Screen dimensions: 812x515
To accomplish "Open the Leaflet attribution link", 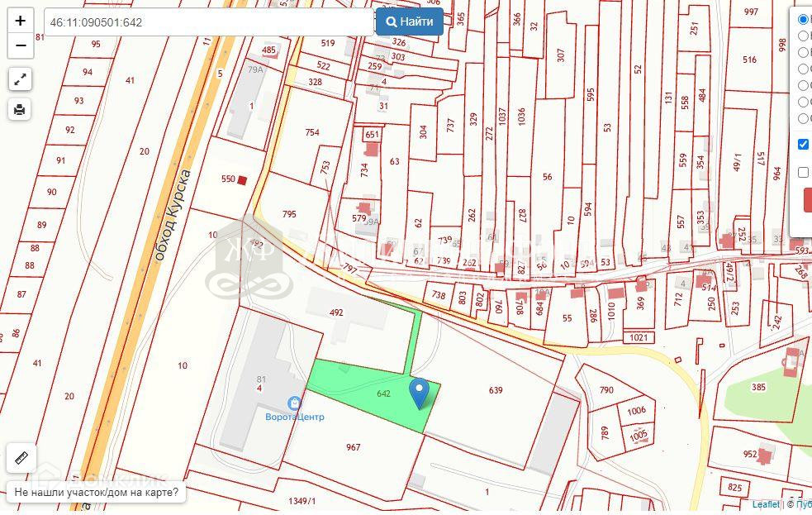I will coord(766,504).
